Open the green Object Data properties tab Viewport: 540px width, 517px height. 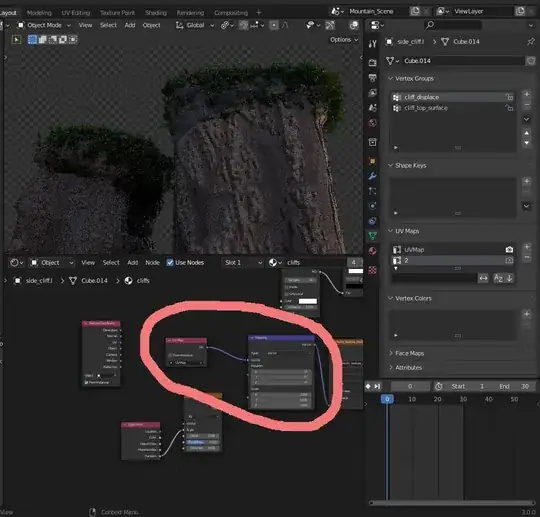[372, 236]
